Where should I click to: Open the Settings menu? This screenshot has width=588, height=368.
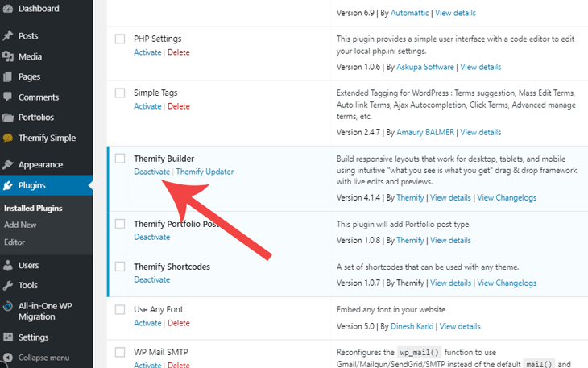(x=33, y=337)
